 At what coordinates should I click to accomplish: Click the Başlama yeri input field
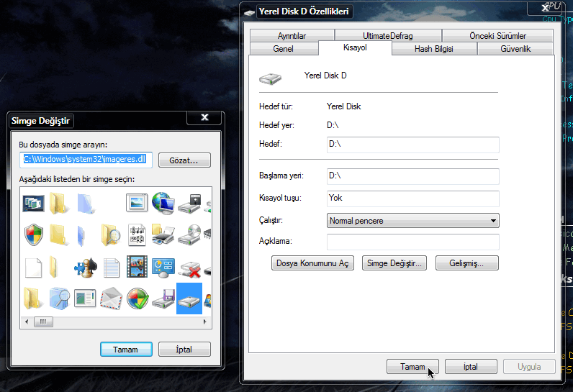click(413, 176)
